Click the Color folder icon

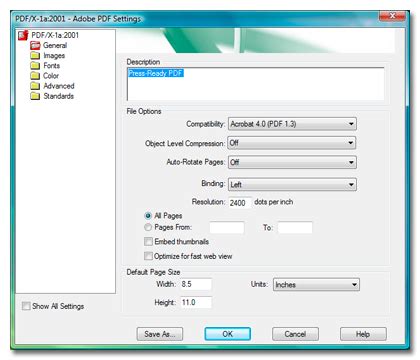point(35,76)
